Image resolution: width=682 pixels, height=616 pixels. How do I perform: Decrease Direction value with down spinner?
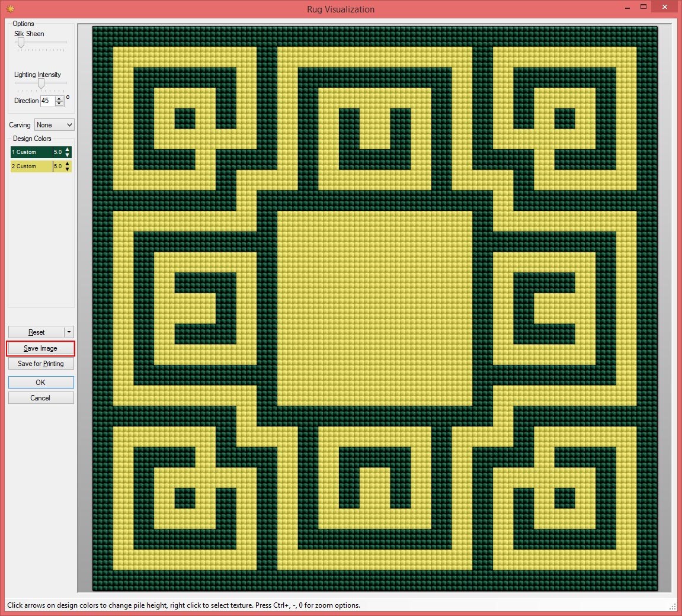(59, 104)
